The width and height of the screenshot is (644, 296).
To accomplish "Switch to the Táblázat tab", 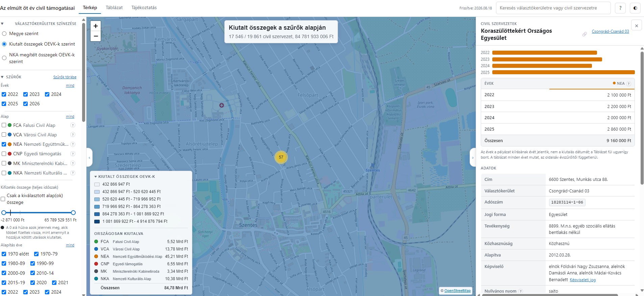I will coord(114,7).
